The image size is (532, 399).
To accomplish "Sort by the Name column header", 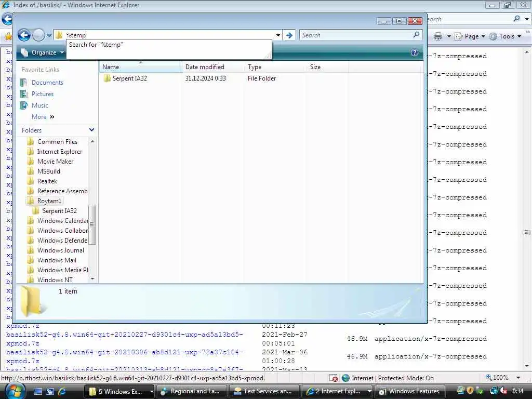I will point(140,67).
